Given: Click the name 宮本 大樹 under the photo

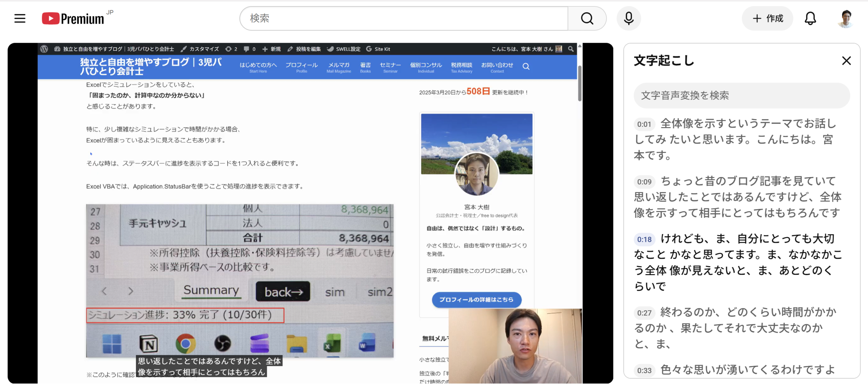Looking at the screenshot, I should point(476,207).
